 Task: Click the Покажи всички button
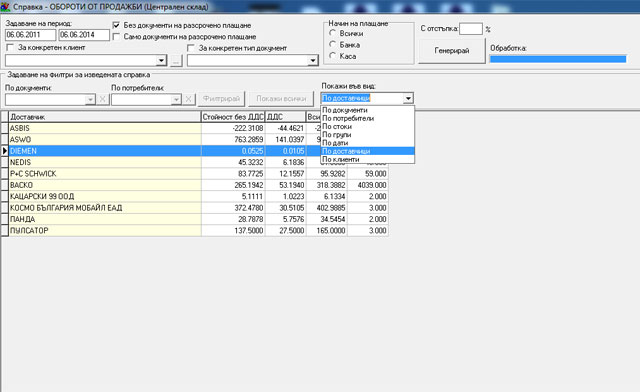pos(281,98)
